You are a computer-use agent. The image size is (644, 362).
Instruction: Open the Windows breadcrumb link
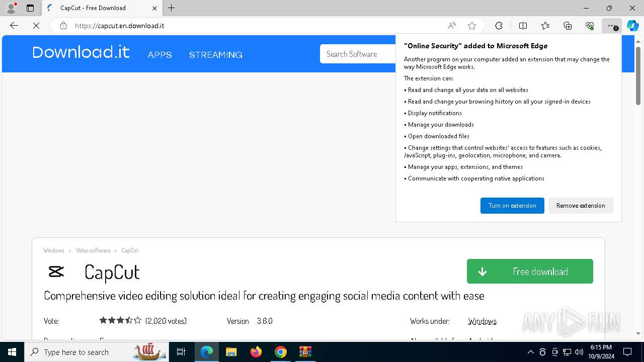point(54,250)
